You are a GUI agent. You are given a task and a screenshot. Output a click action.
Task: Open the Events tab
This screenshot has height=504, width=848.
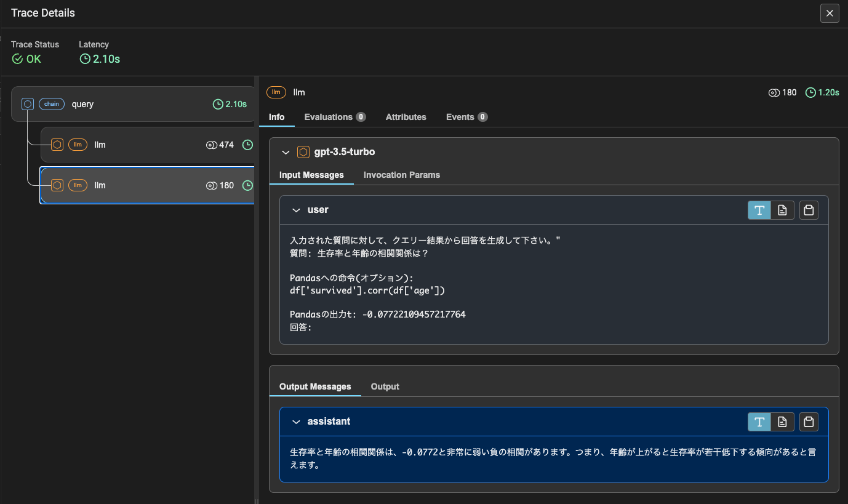467,117
